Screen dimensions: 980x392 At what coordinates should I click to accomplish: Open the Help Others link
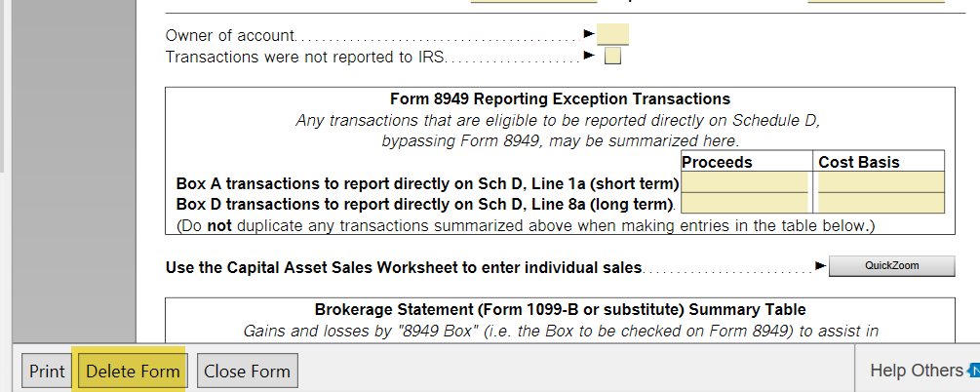tap(917, 371)
